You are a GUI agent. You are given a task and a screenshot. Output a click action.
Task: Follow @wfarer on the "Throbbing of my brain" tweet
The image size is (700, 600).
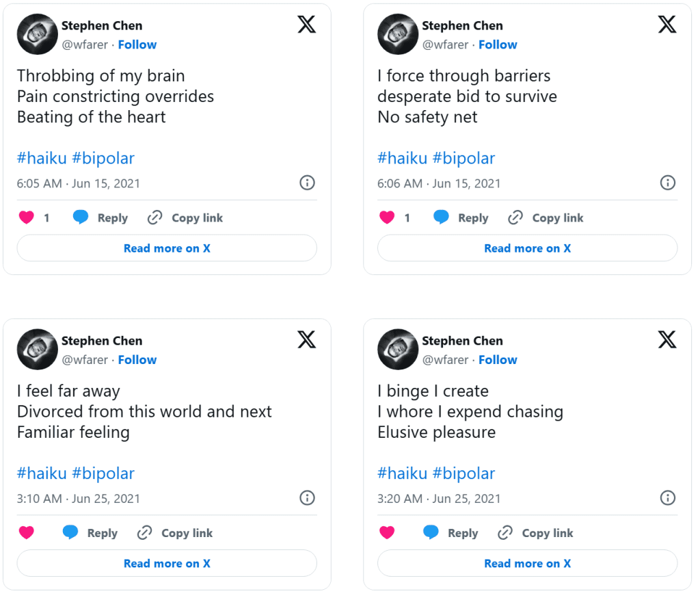(x=137, y=44)
